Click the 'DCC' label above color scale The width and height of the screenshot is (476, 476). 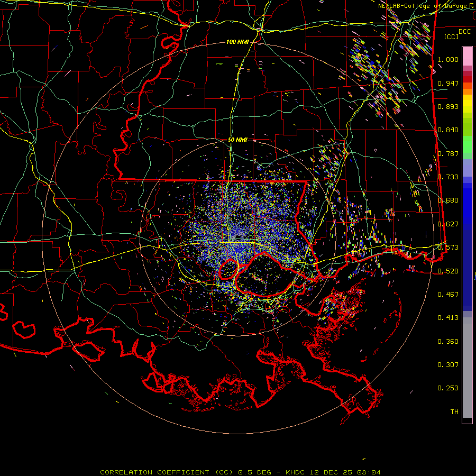point(465,32)
